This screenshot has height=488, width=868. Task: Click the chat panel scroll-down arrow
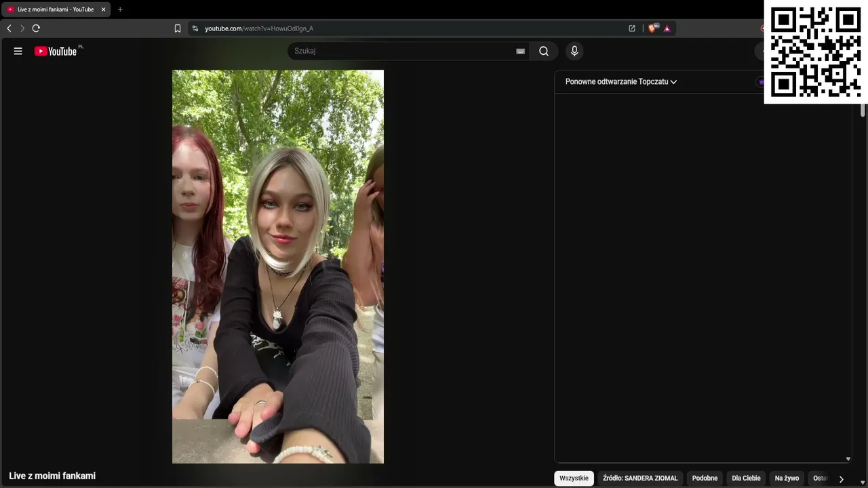(848, 459)
